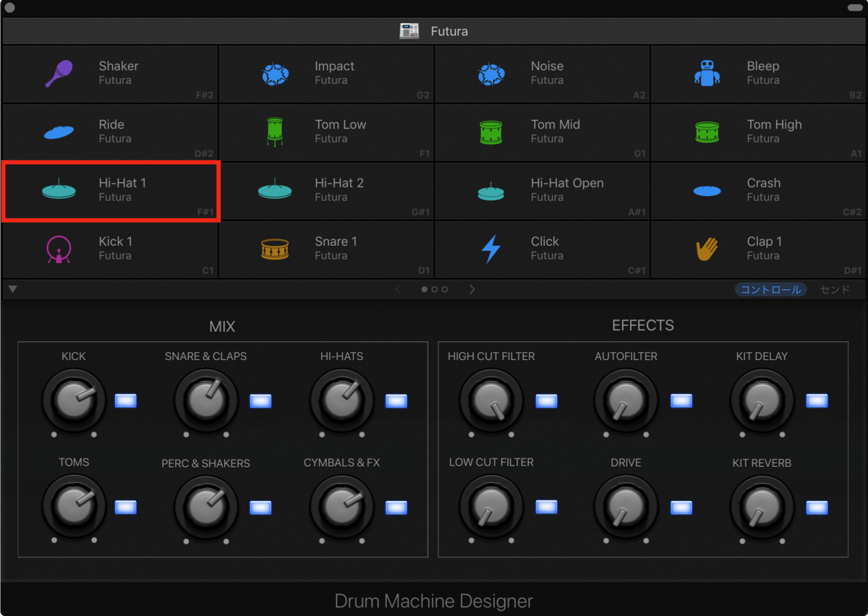The height and width of the screenshot is (616, 868).
Task: Select the Snare 1 drum icon
Action: 275,249
